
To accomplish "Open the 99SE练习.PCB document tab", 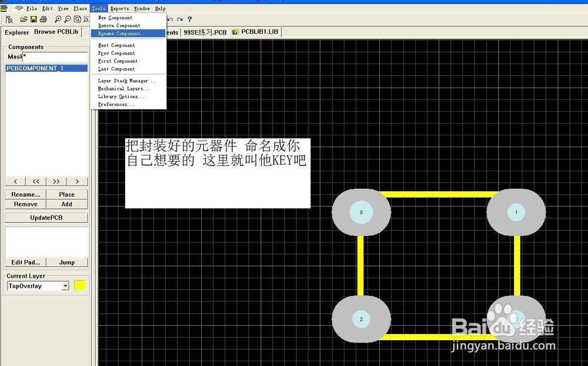I will coord(205,32).
